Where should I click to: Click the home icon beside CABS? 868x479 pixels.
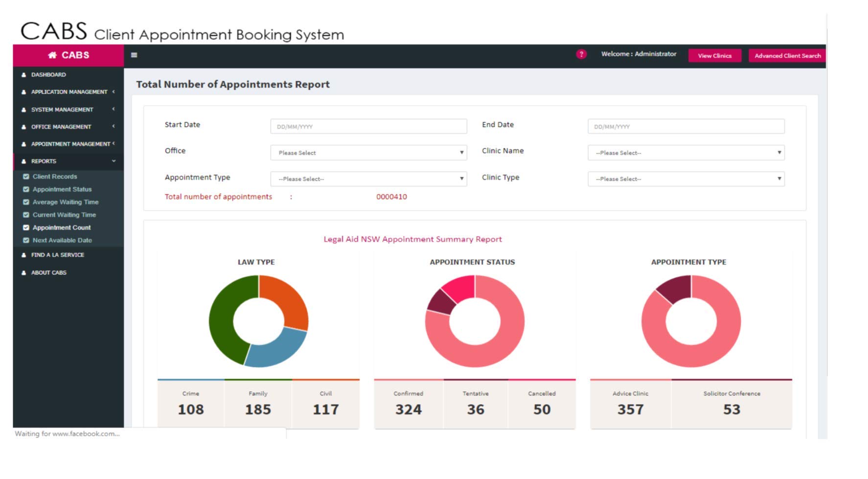[52, 55]
